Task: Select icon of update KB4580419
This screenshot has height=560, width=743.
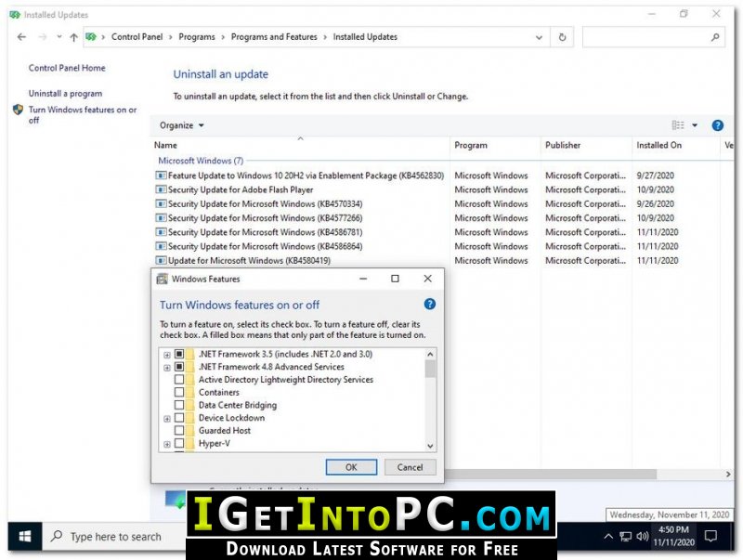Action: [161, 261]
